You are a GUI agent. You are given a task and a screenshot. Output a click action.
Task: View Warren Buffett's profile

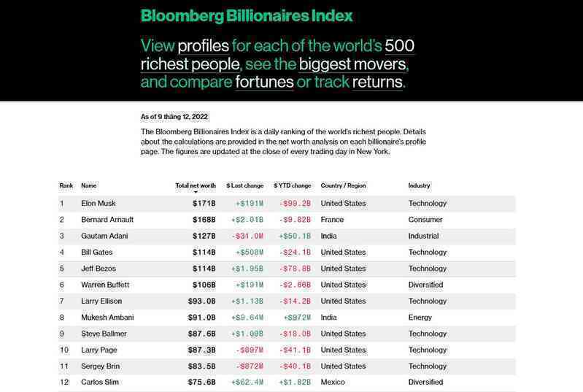point(105,285)
